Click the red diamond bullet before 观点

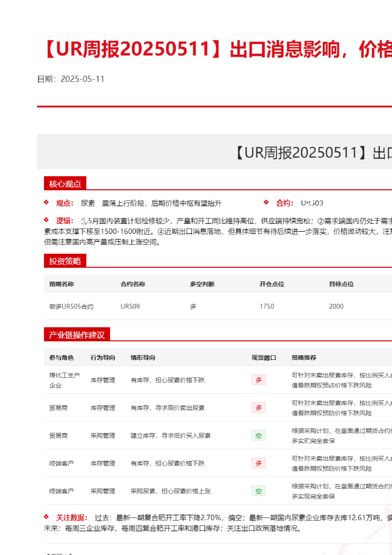coord(46,203)
